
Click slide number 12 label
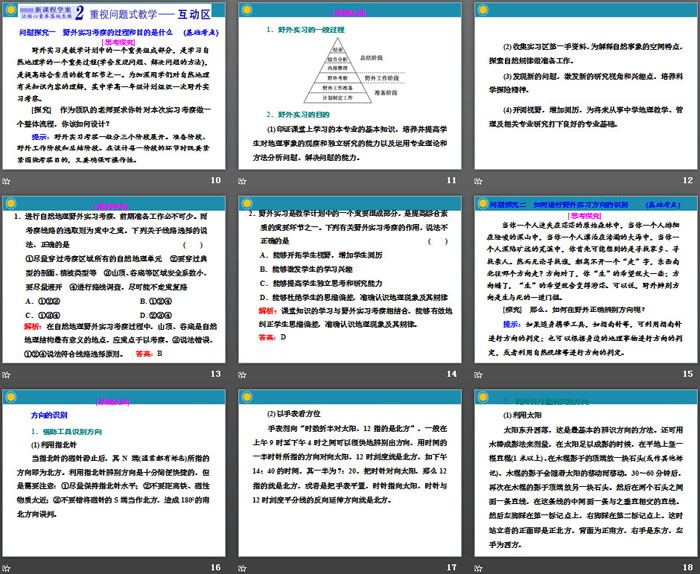coord(688,180)
